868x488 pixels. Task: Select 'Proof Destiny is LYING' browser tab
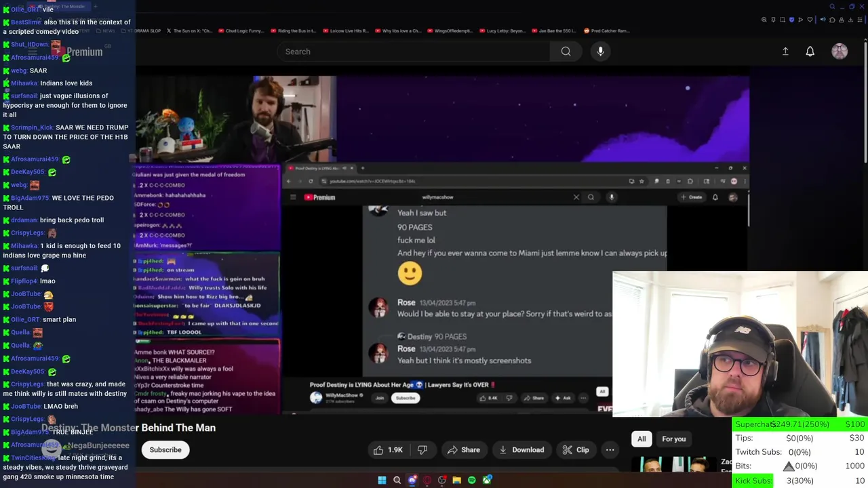pyautogui.click(x=321, y=168)
